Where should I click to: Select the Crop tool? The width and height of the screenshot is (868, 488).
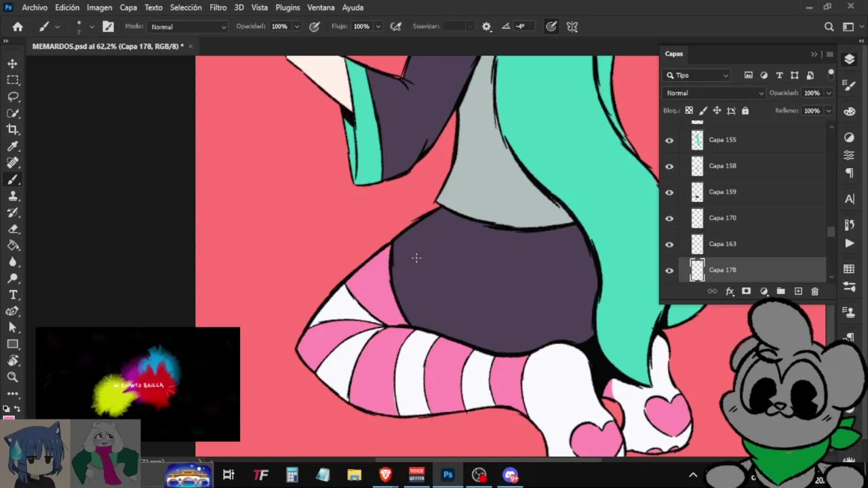pyautogui.click(x=13, y=129)
